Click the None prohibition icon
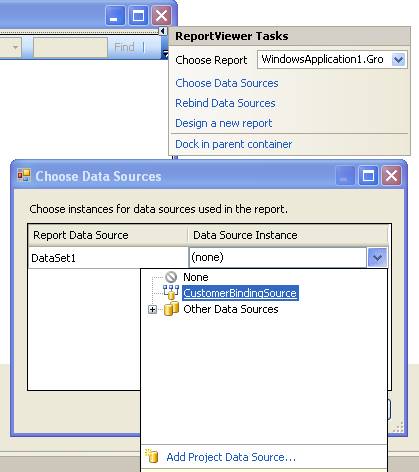The height and width of the screenshot is (472, 419). 171,277
